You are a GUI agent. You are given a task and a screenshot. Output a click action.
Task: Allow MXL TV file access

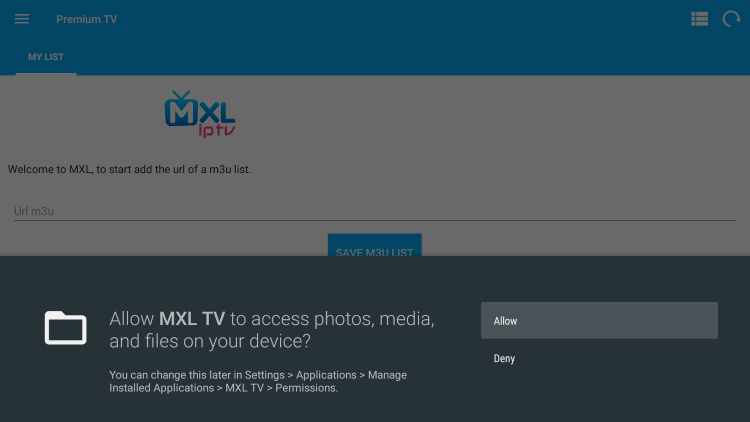(x=599, y=321)
